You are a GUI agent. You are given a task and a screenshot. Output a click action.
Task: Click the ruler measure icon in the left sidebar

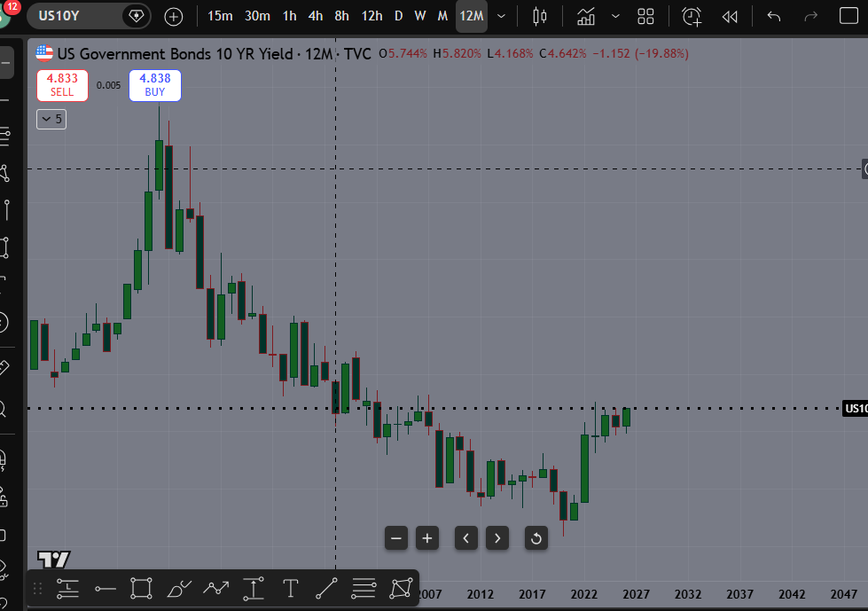tap(4, 367)
